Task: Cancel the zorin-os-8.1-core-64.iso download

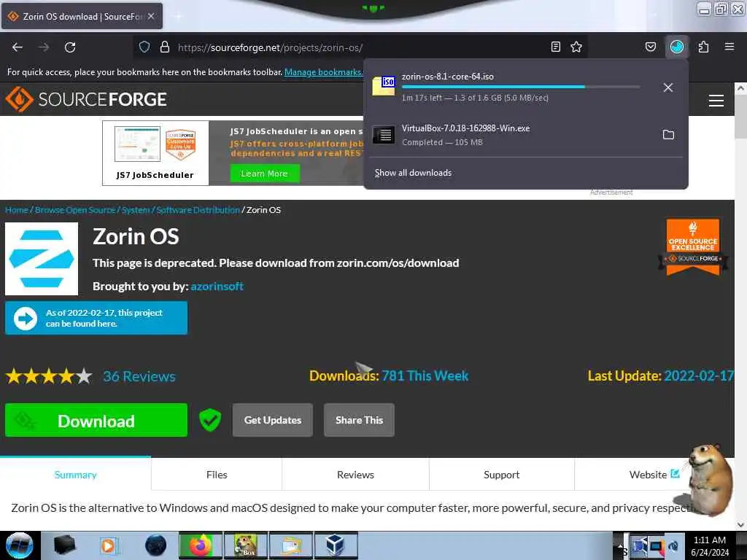Action: pos(668,87)
